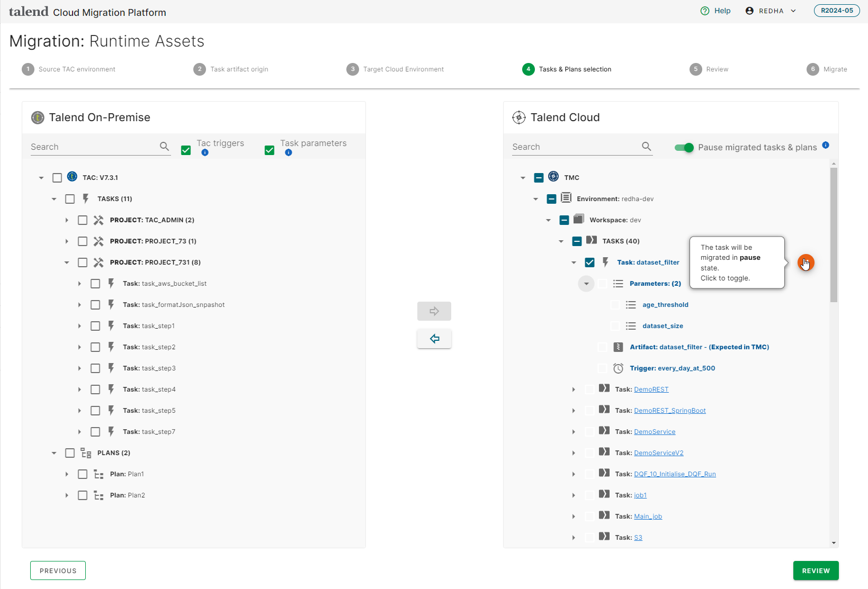Open the REDHA user account icon
The width and height of the screenshot is (868, 589).
point(749,11)
